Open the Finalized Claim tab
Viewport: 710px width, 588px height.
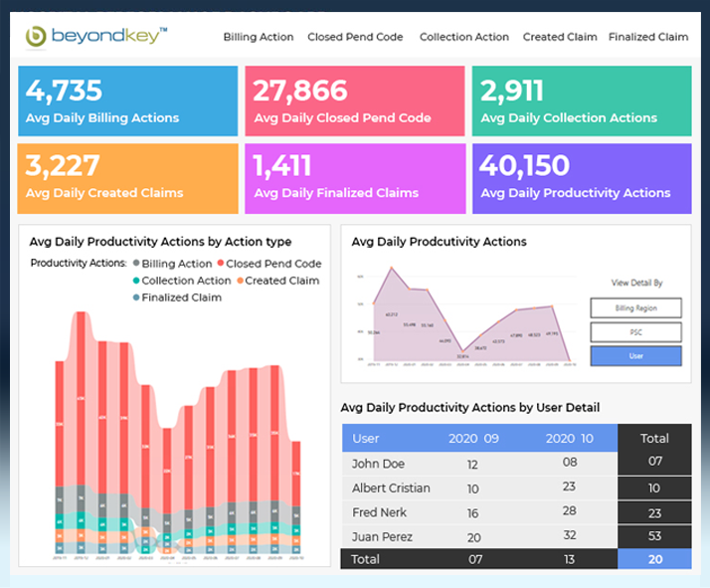point(647,37)
